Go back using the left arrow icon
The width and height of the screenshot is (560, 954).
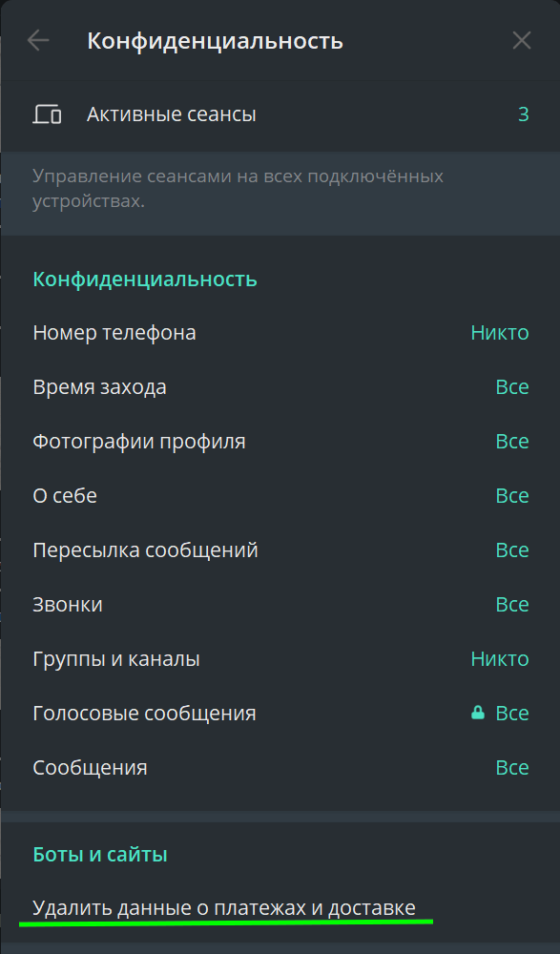coord(38,41)
